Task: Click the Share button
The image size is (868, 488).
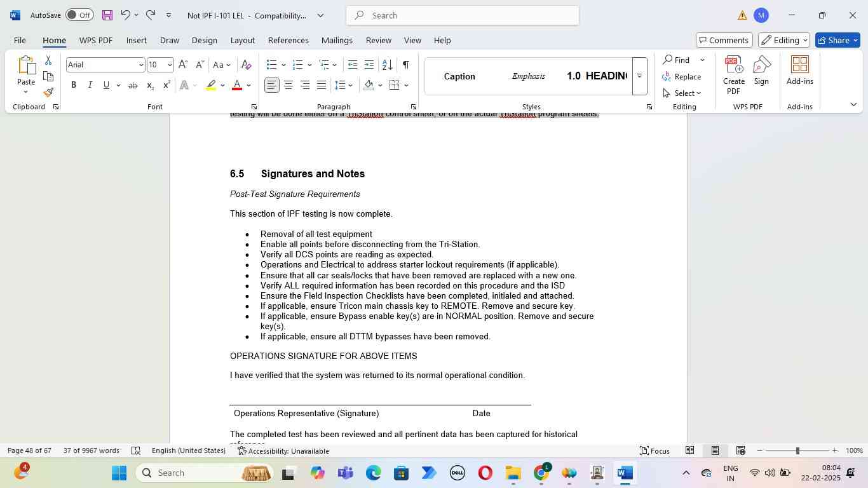Action: tap(837, 40)
